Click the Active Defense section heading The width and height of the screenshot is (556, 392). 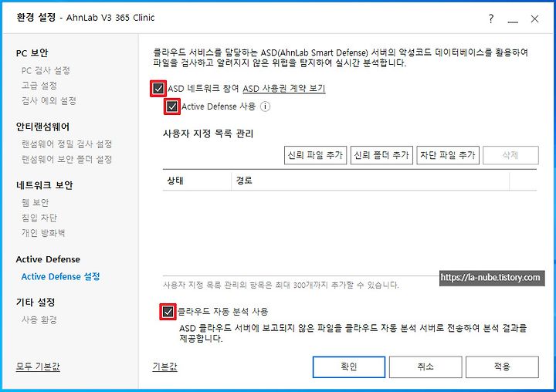[x=48, y=259]
